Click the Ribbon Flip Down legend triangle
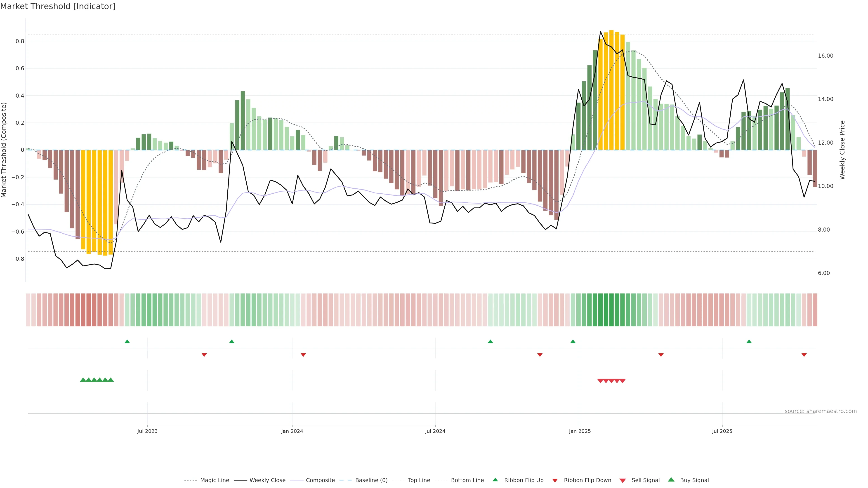Viewport: 868px width, 488px height. coord(555,481)
